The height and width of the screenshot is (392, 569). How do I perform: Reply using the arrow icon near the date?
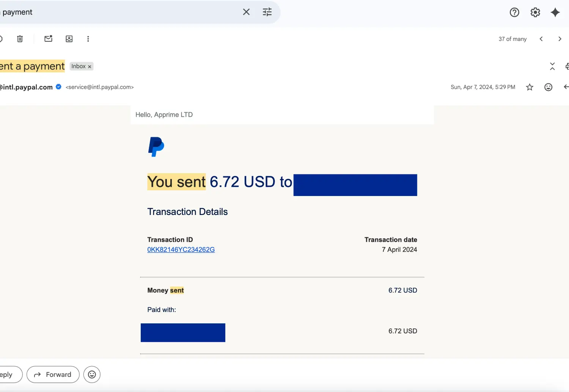(x=566, y=87)
